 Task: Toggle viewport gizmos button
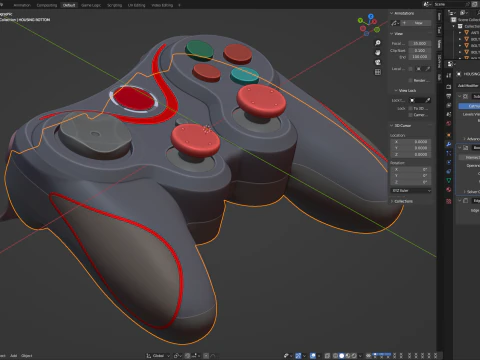298,356
